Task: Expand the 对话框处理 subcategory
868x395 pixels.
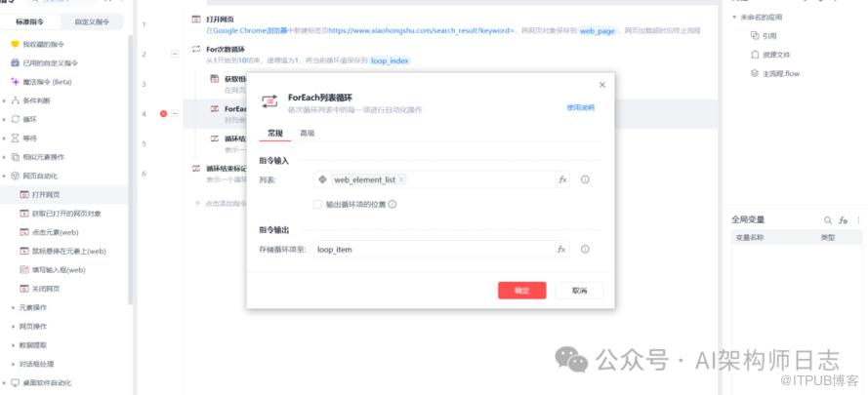Action: [x=14, y=364]
